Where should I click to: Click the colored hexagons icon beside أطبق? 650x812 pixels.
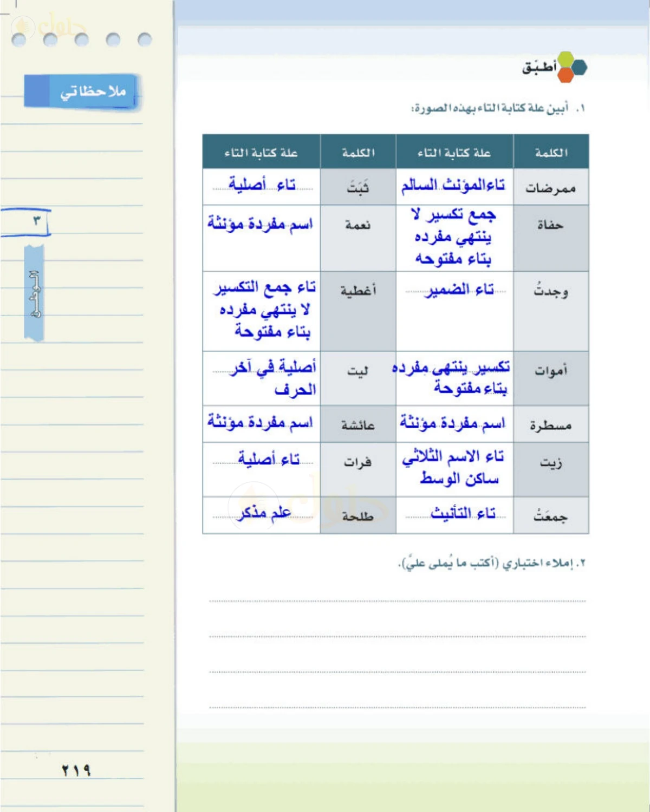(x=572, y=67)
